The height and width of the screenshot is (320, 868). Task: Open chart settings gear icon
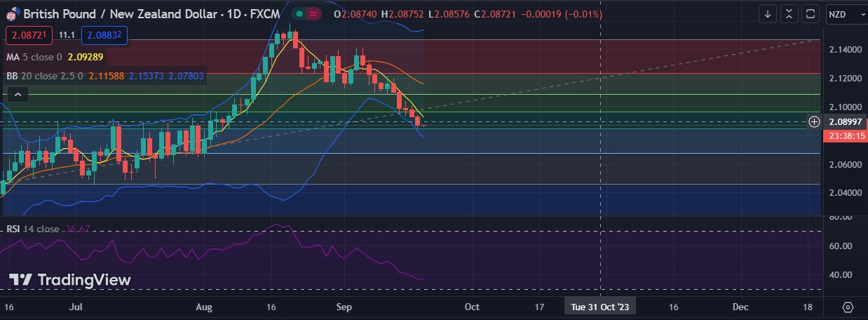pyautogui.click(x=848, y=307)
